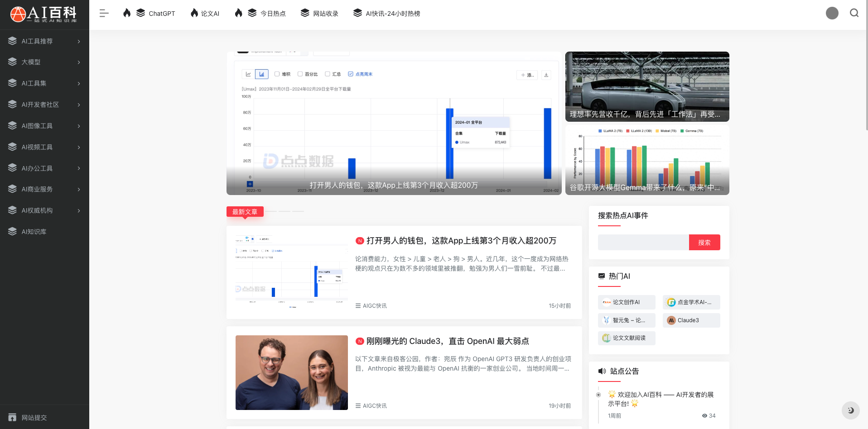The image size is (868, 429).
Task: Open the search magnifier in header
Action: tap(854, 13)
